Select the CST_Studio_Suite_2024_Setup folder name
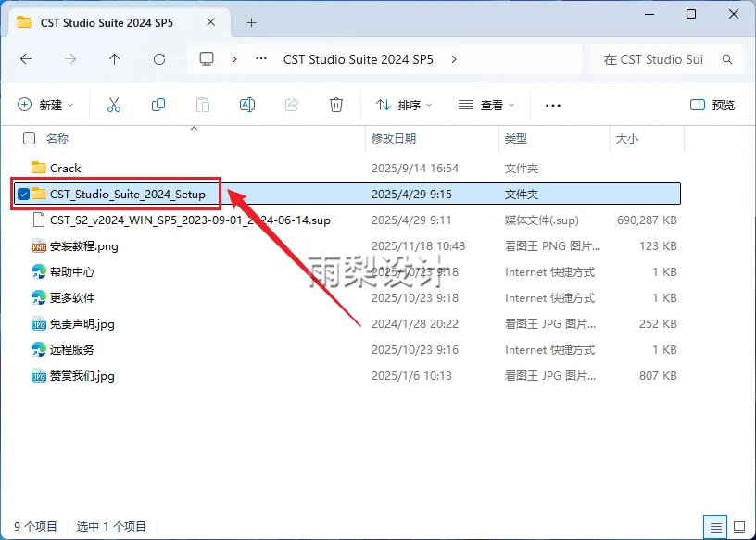756x540 pixels. tap(128, 194)
